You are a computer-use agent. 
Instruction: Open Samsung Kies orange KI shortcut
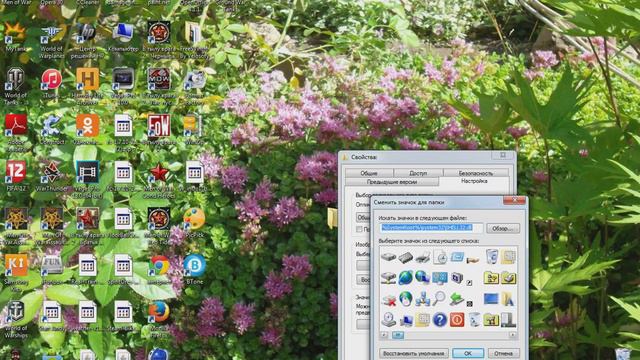pyautogui.click(x=16, y=271)
